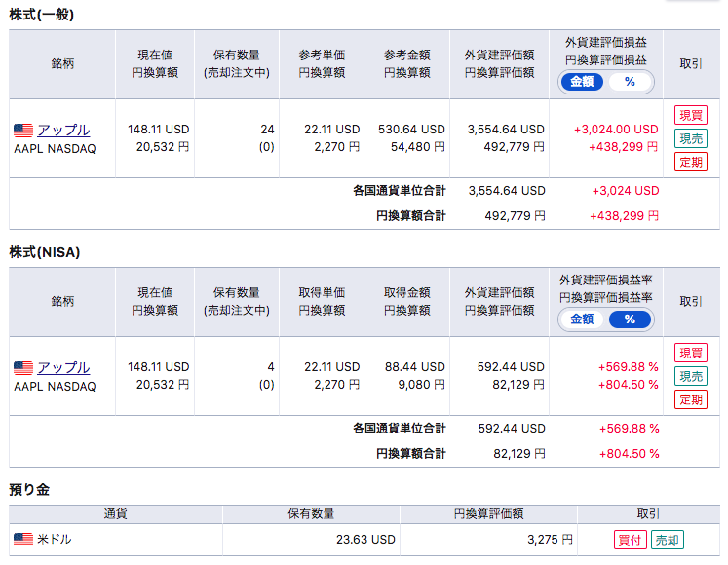Click US flag icon beside NISA アップル

pos(23,368)
